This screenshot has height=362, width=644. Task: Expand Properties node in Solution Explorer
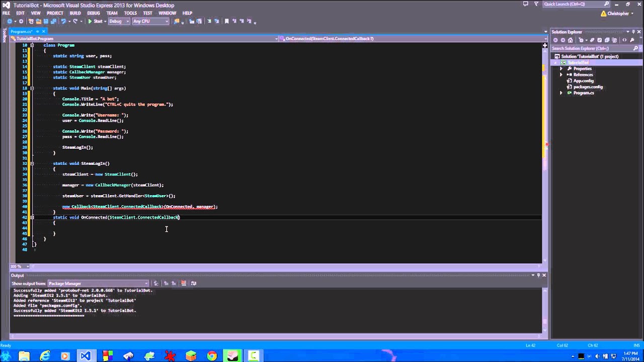[x=561, y=69]
